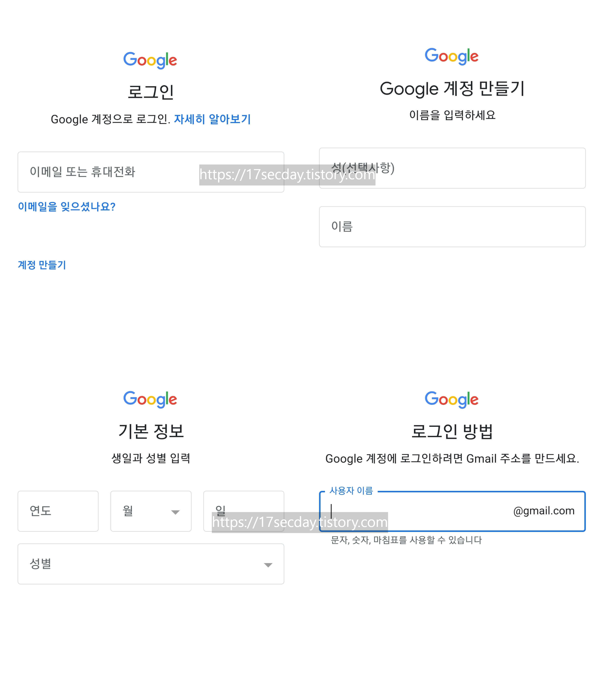Screen dimensions: 603x700
Task: Click the '문자, 숫자, 마침표를 사용할 수 있습니다' hint
Action: point(406,540)
